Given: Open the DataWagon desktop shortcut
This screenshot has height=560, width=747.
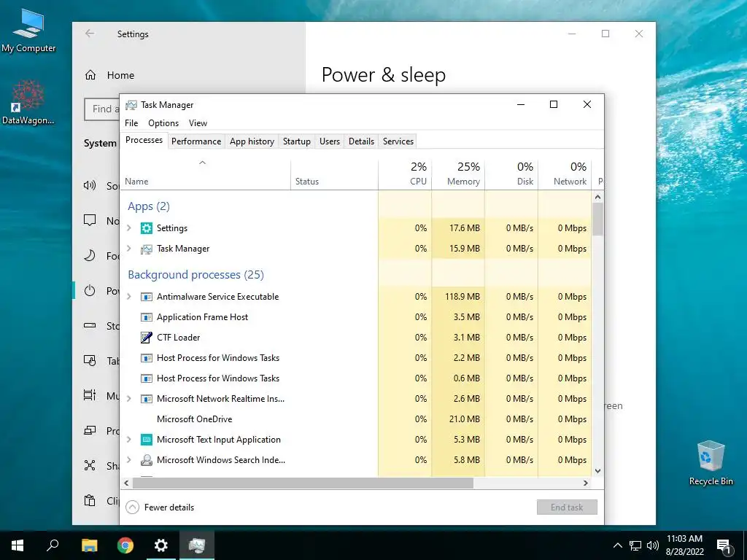Looking at the screenshot, I should [28, 101].
